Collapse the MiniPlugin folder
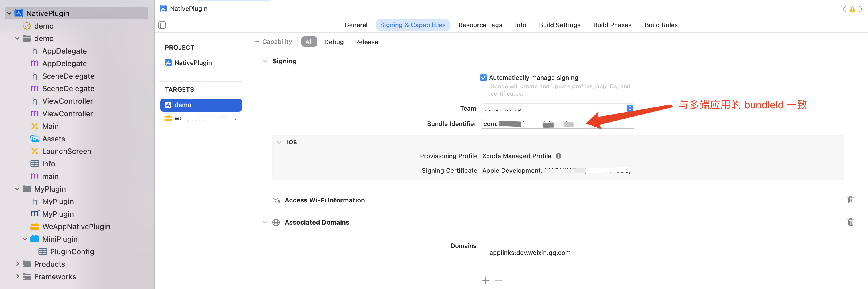This screenshot has width=868, height=289. pyautogui.click(x=25, y=239)
